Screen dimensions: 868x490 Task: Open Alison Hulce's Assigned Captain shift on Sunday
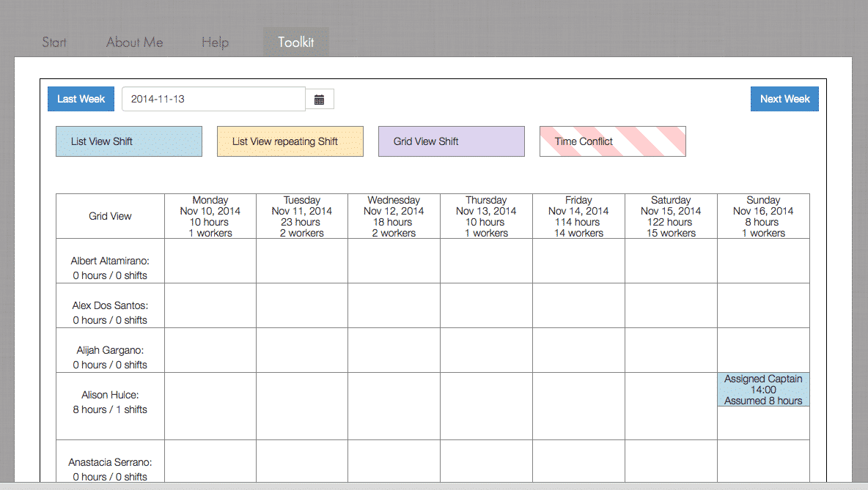(763, 390)
